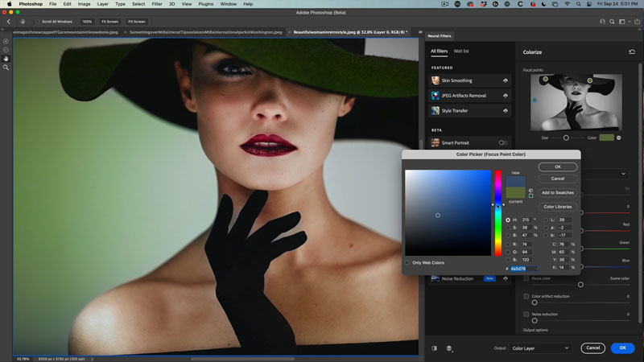Switch to the Wait list tab
The width and height of the screenshot is (644, 362).
pyautogui.click(x=461, y=51)
